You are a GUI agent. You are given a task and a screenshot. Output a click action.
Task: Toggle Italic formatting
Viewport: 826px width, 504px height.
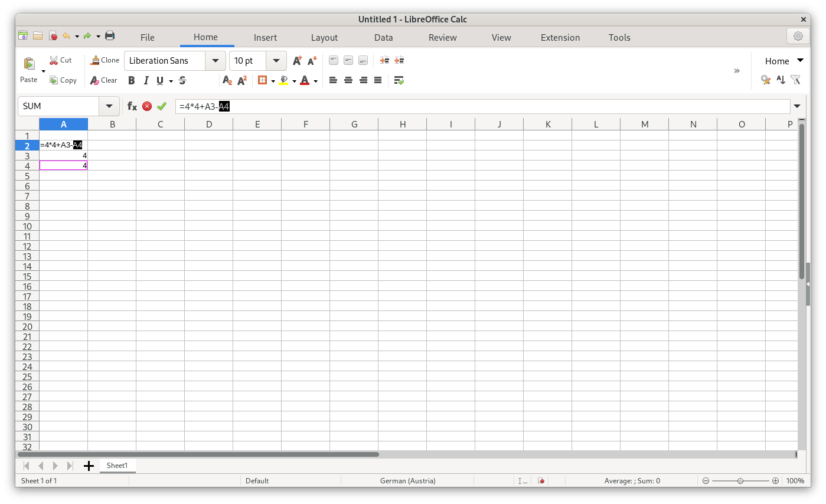click(x=146, y=80)
